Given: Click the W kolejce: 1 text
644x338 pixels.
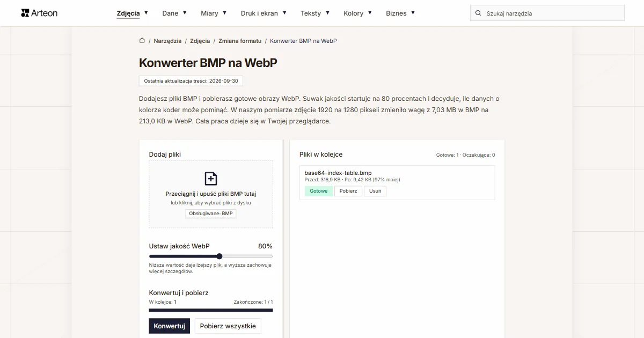Looking at the screenshot, I should coord(163,302).
